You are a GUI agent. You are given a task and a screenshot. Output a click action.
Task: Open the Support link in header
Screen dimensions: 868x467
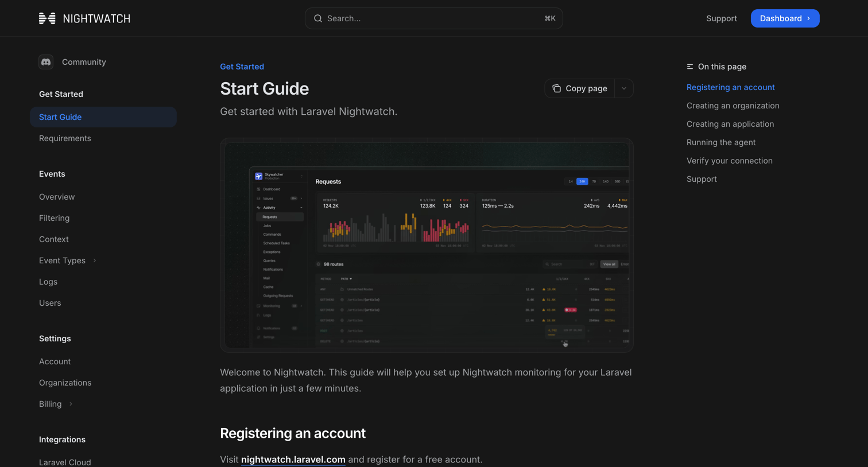click(x=722, y=18)
